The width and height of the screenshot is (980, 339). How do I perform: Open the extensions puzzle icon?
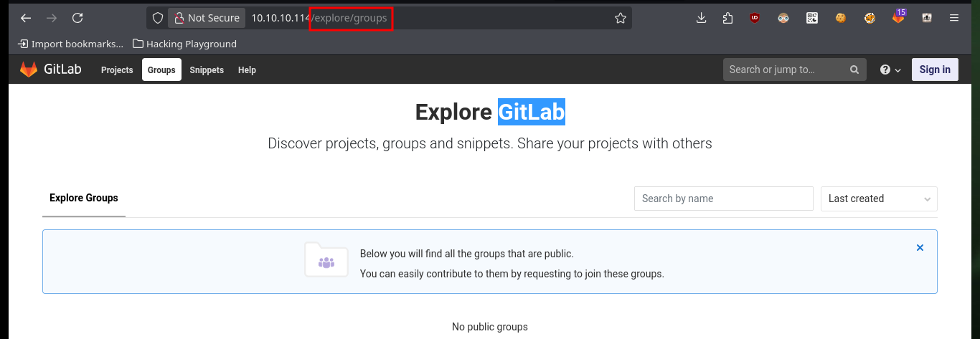[728, 19]
